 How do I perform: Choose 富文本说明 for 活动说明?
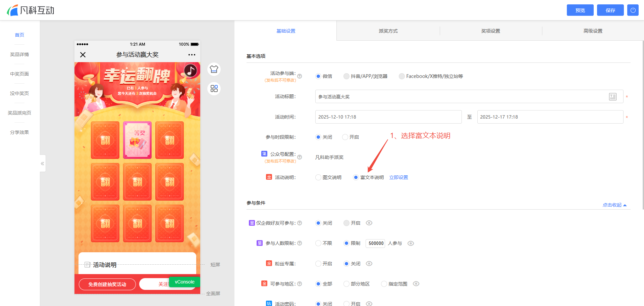tap(356, 177)
